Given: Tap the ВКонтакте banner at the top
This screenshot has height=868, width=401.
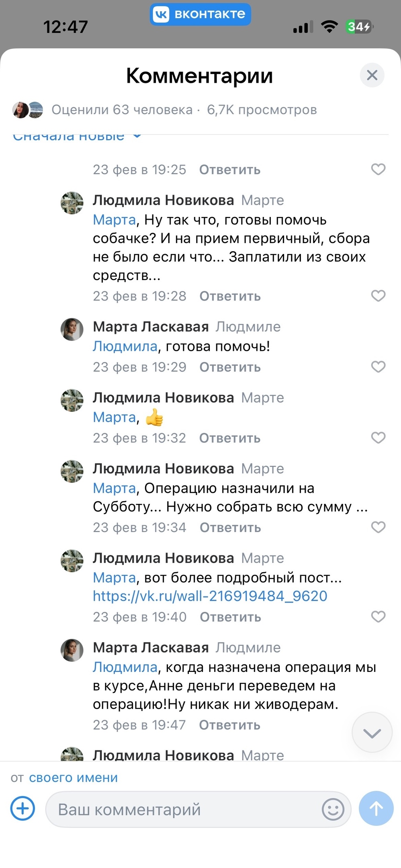Looking at the screenshot, I should tap(200, 14).
